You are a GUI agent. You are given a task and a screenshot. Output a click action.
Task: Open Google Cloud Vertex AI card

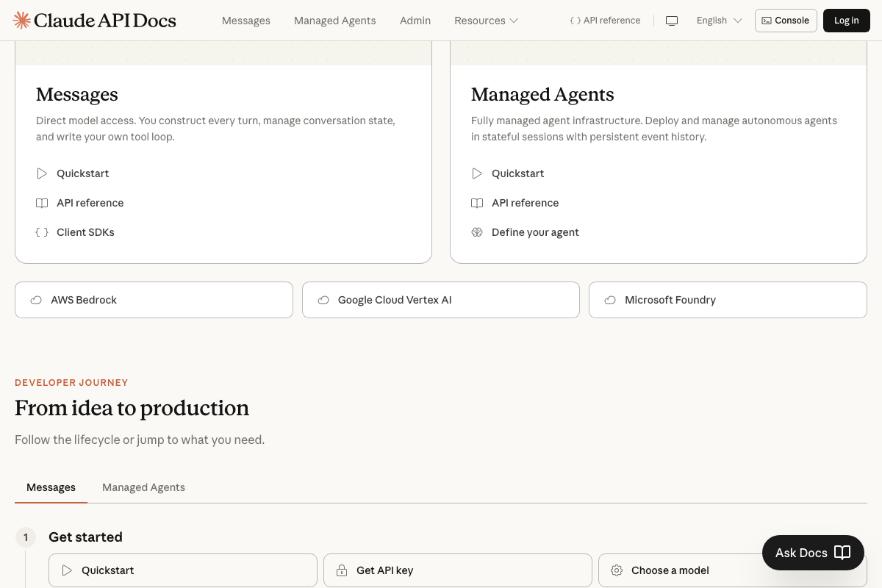[x=441, y=300]
